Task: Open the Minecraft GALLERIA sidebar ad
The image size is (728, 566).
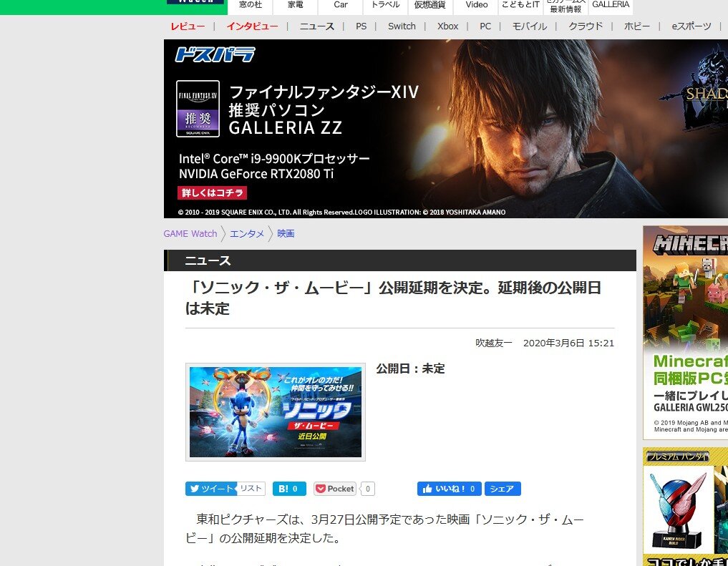Action: pyautogui.click(x=685, y=333)
